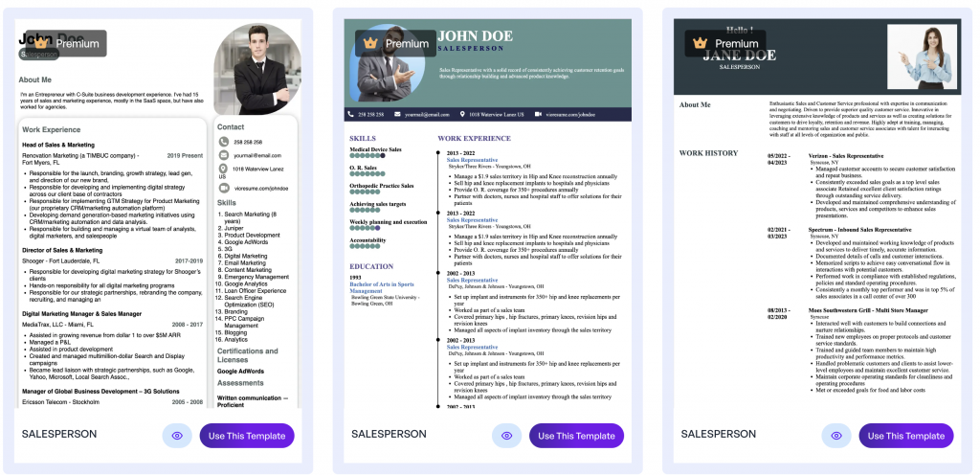The width and height of the screenshot is (980, 475).
Task: Click the Hello ! greeting on Jane Doe resume
Action: pyautogui.click(x=740, y=30)
